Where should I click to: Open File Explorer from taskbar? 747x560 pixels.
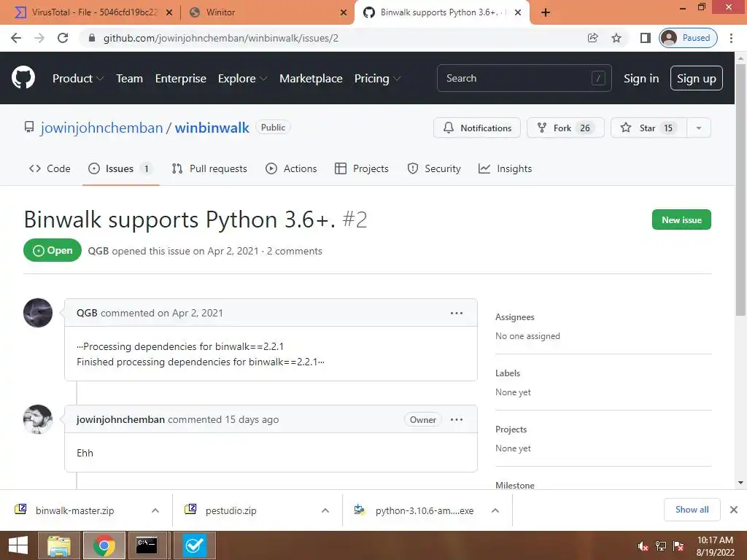[58, 545]
